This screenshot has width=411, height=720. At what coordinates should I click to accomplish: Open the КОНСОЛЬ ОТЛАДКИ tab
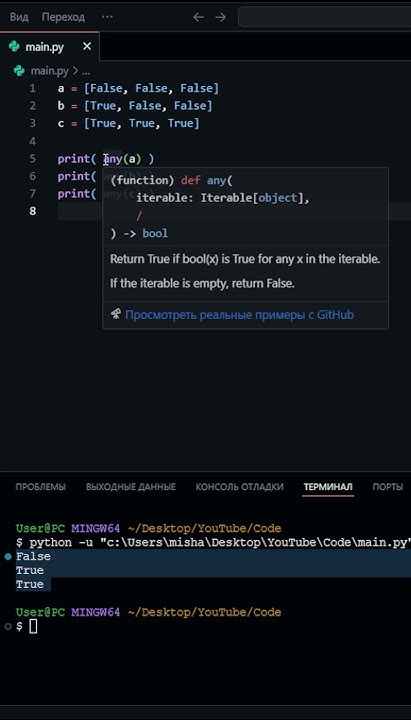(240, 487)
